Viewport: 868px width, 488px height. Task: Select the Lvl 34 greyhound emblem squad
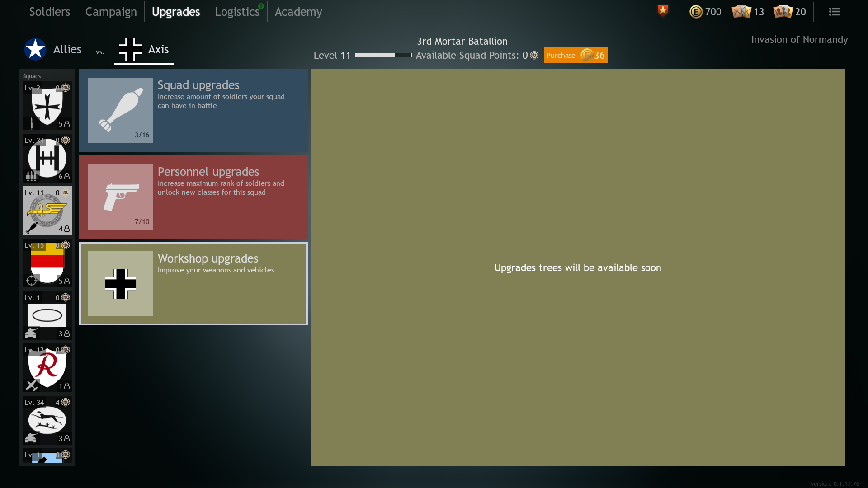click(x=47, y=420)
